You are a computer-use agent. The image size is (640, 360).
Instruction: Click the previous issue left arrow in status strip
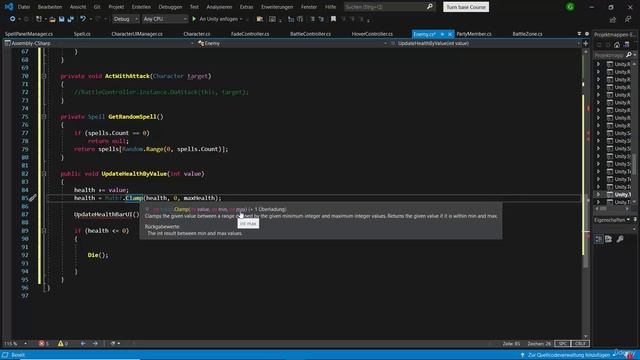tap(83, 344)
